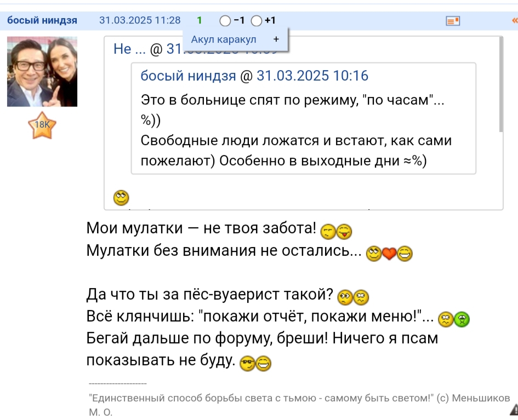Click the Акул каракул voter name
Viewport: 518px width, 420px height.
tap(223, 39)
